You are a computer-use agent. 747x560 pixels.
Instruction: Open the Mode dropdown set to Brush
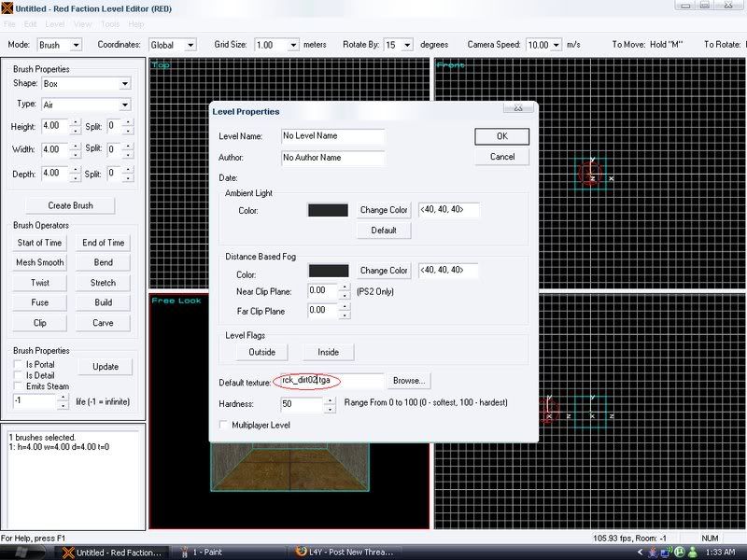(76, 45)
